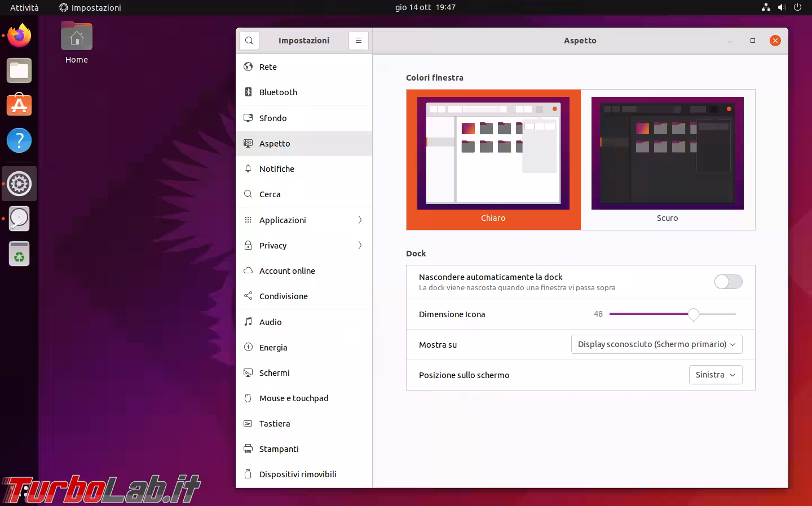Click the Attività button in top bar

(24, 7)
